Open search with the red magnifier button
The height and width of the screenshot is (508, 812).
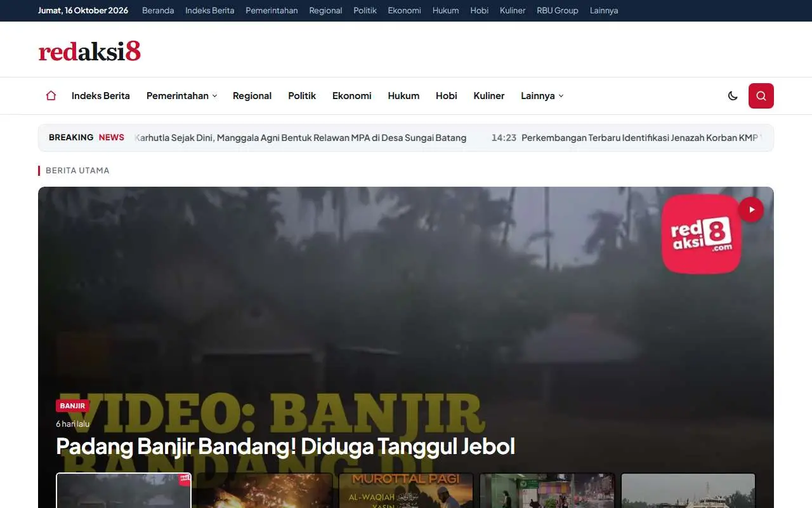click(761, 96)
